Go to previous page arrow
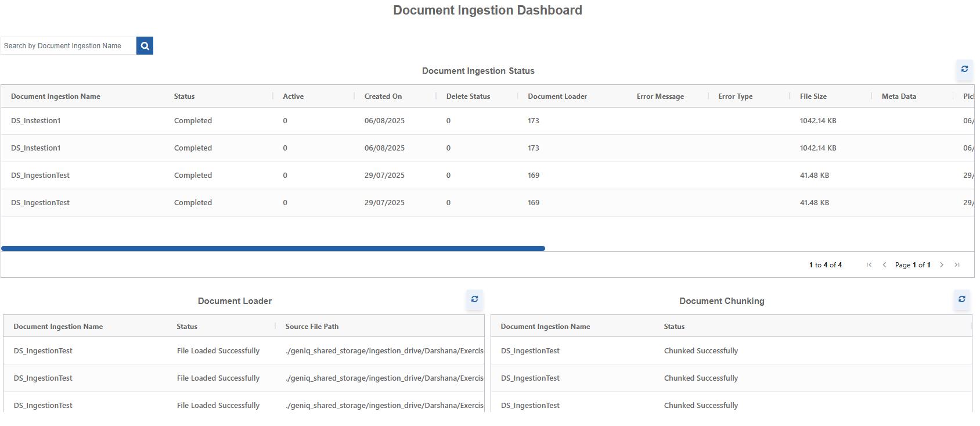 click(884, 265)
